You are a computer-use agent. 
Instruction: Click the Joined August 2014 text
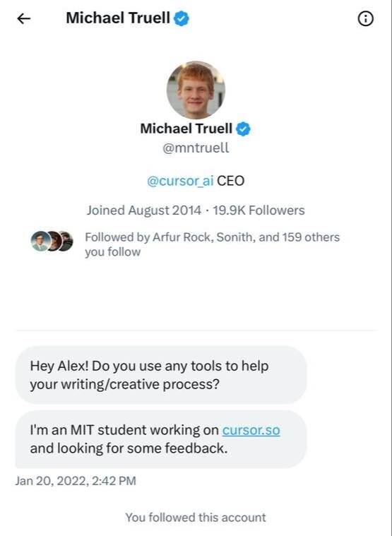(x=144, y=210)
